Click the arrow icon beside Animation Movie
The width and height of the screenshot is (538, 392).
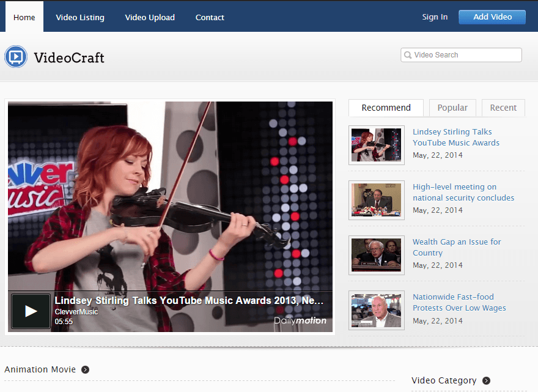[x=85, y=370]
